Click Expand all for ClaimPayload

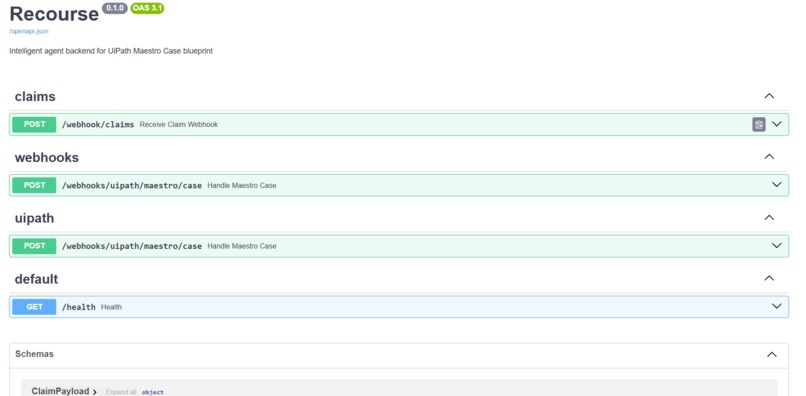click(x=121, y=392)
